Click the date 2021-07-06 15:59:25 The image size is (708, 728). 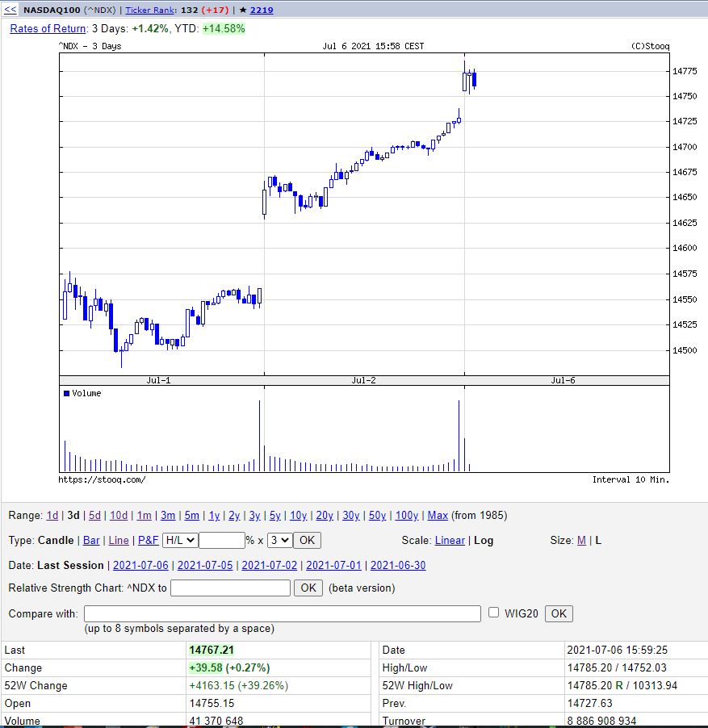pos(617,650)
